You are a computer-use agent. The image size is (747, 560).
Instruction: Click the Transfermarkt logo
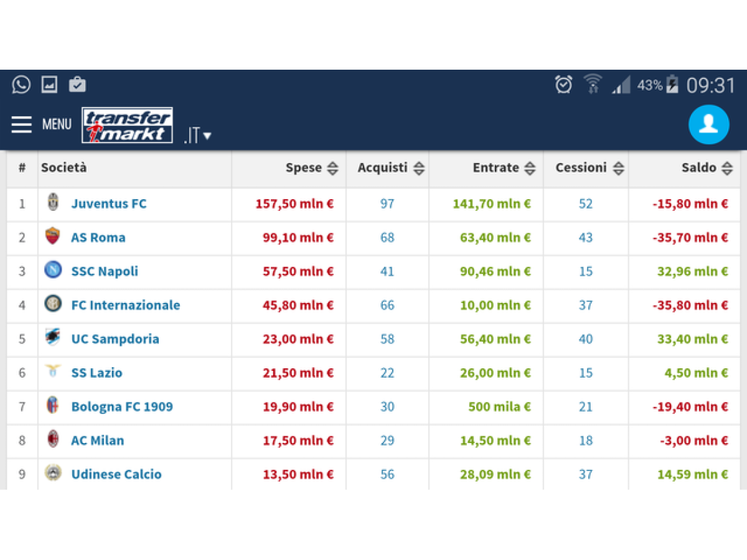coord(127,125)
